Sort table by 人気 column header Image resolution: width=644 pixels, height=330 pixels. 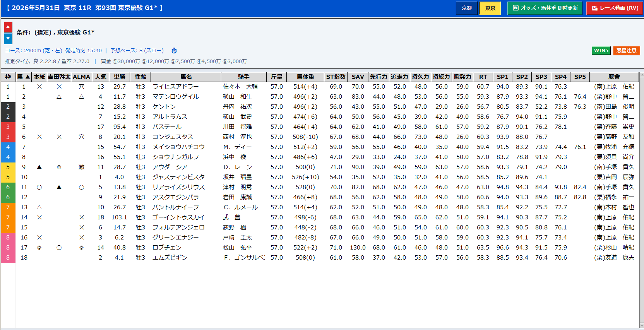coord(101,77)
